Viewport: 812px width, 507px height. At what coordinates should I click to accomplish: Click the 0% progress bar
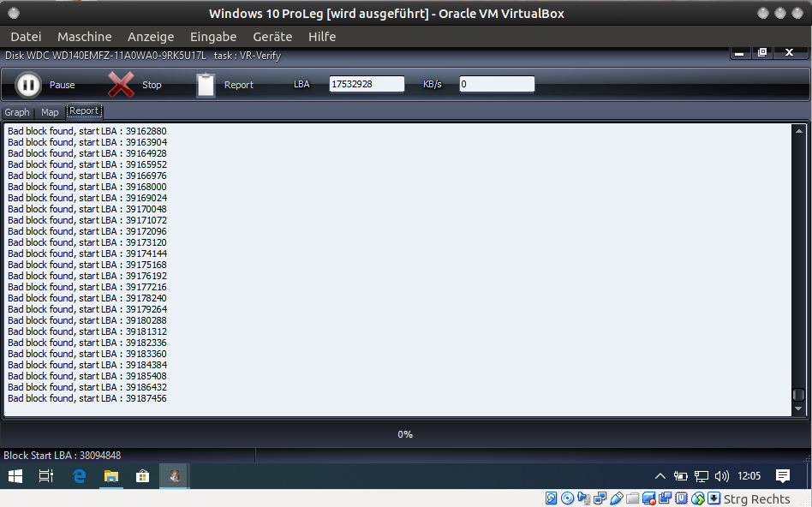click(405, 434)
